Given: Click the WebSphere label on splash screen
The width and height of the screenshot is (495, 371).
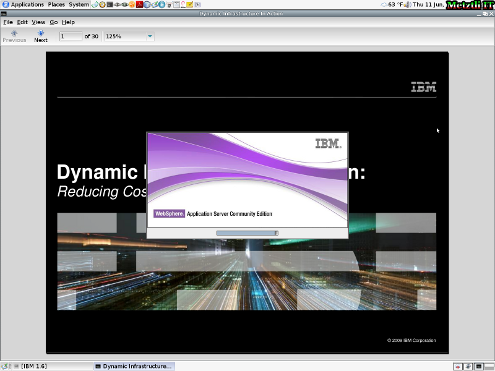Looking at the screenshot, I should click(x=169, y=214).
